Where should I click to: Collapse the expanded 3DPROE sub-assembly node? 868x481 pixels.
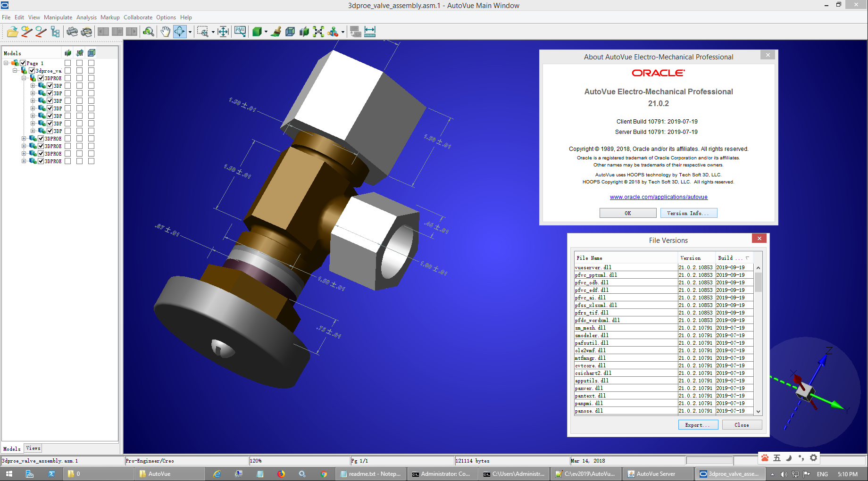24,78
